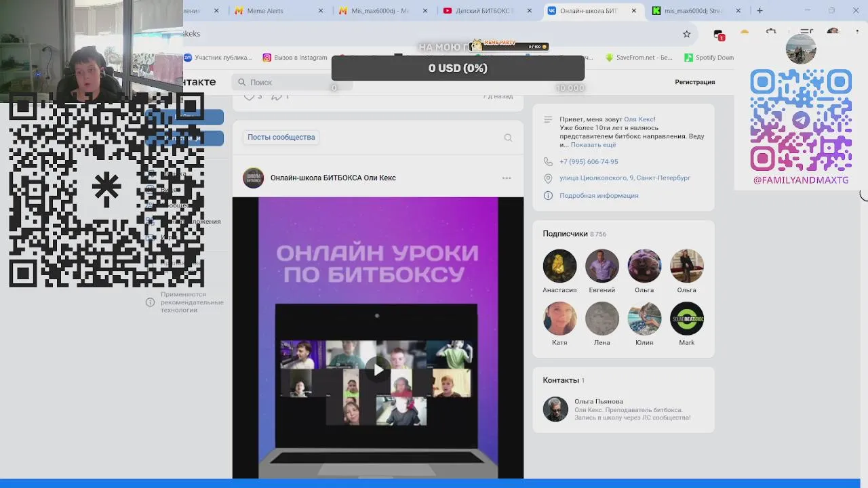Click the Онлайн-школа БИТБОКСА community avatar
The height and width of the screenshot is (488, 868).
click(x=254, y=178)
